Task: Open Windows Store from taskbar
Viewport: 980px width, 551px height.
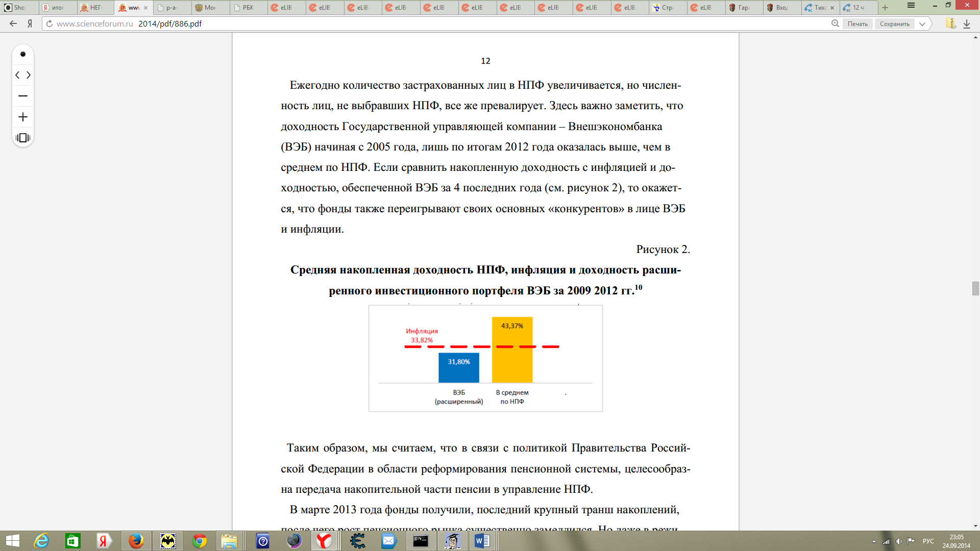Action: pyautogui.click(x=73, y=541)
